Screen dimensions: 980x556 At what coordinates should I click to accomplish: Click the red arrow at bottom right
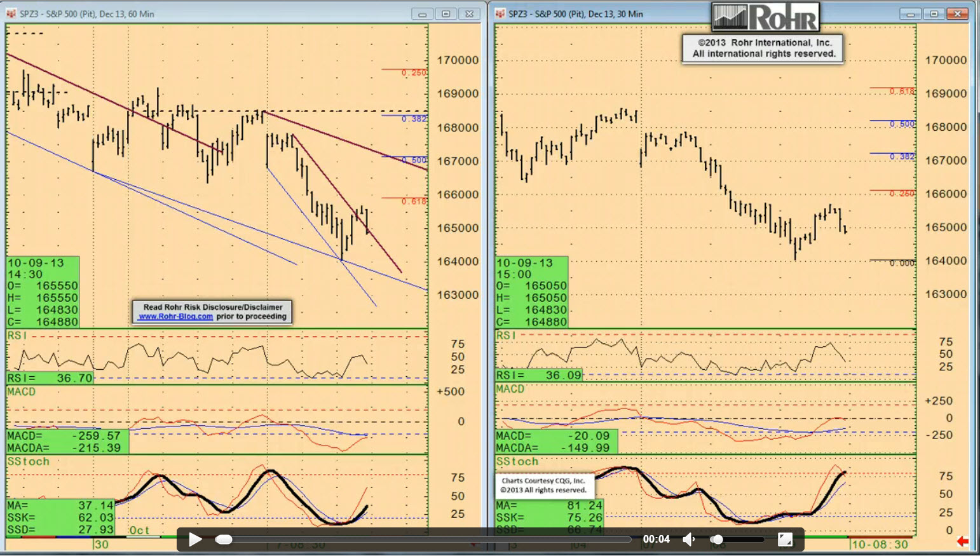pos(962,541)
